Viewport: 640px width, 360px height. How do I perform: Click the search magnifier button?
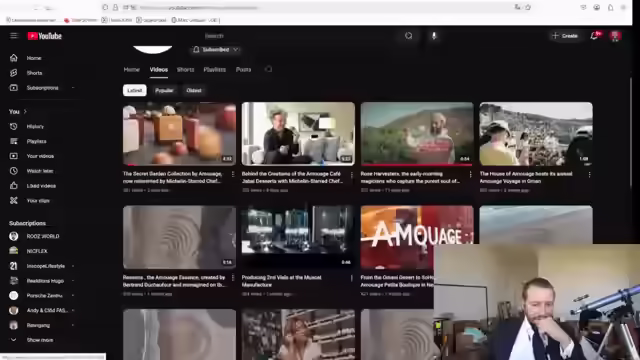click(409, 36)
